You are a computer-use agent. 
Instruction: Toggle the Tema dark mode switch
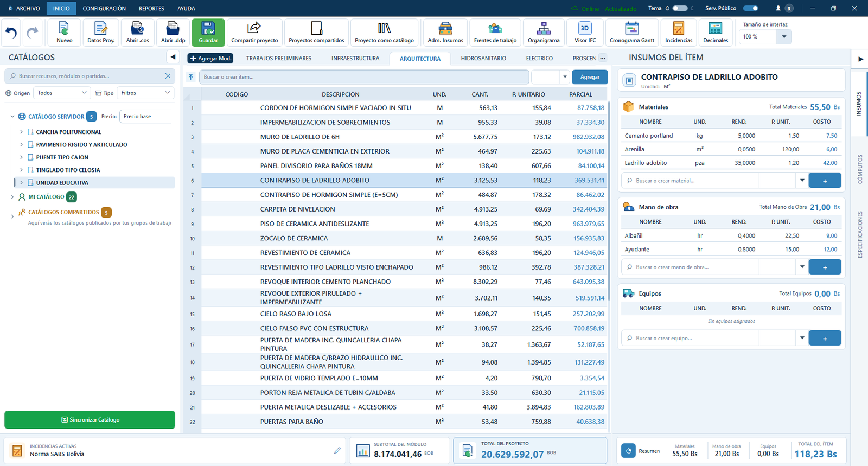[x=680, y=8]
